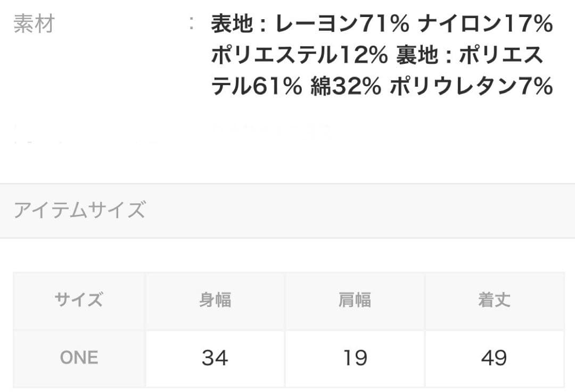The width and height of the screenshot is (575, 392).
Task: Select the ONE size row label
Action: (x=79, y=358)
